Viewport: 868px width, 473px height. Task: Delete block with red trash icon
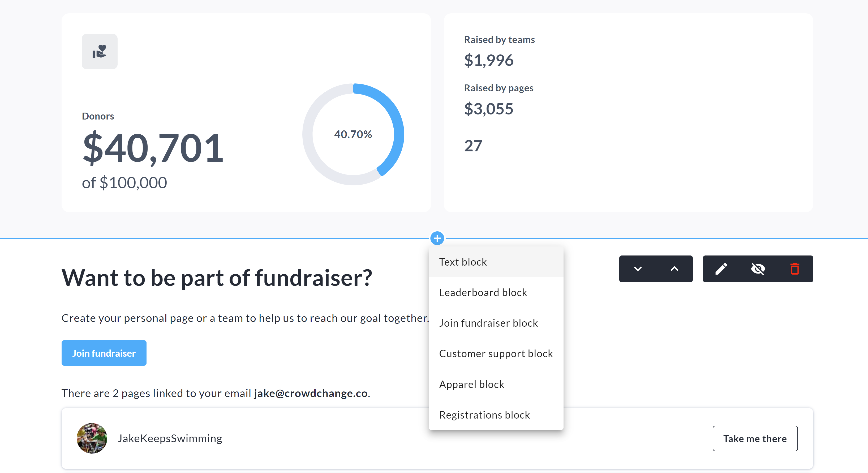click(x=794, y=269)
